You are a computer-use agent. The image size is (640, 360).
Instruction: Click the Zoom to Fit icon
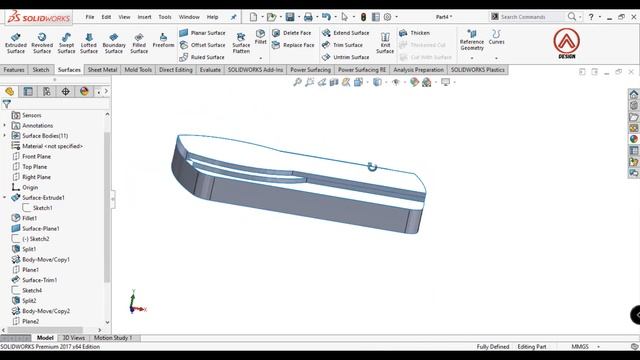(297, 82)
